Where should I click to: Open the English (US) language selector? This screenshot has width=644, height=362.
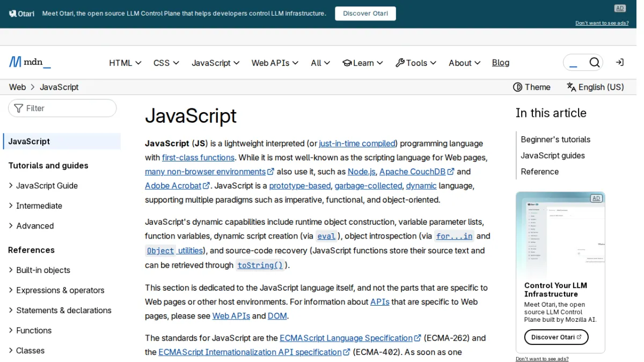(595, 87)
